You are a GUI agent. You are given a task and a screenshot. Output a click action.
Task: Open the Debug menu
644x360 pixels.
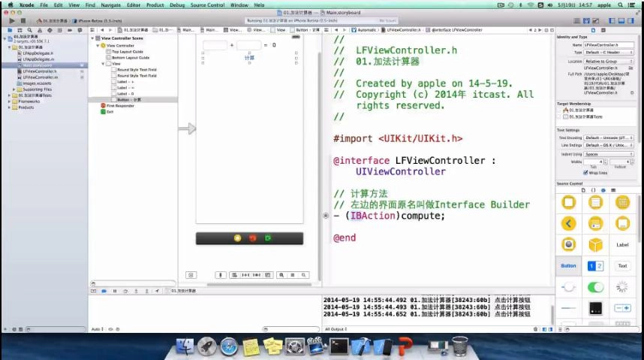tap(177, 5)
